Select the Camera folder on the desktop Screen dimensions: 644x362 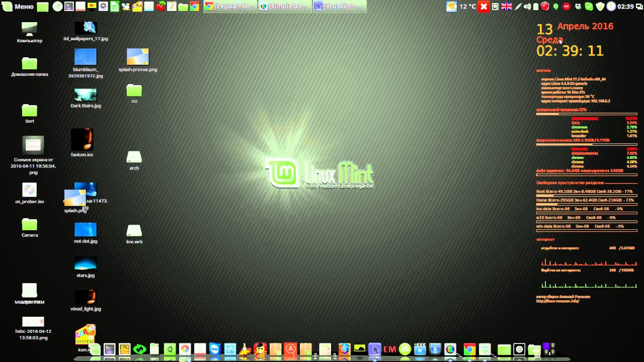point(30,228)
